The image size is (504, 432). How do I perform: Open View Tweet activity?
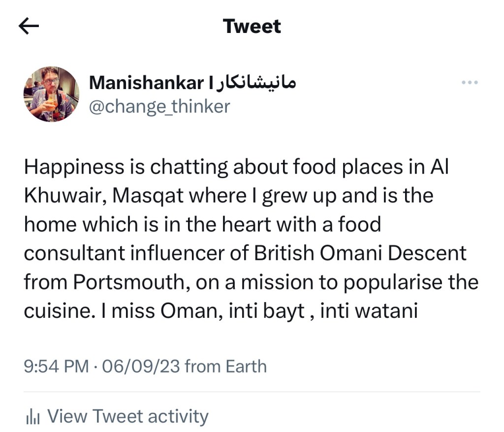(127, 416)
